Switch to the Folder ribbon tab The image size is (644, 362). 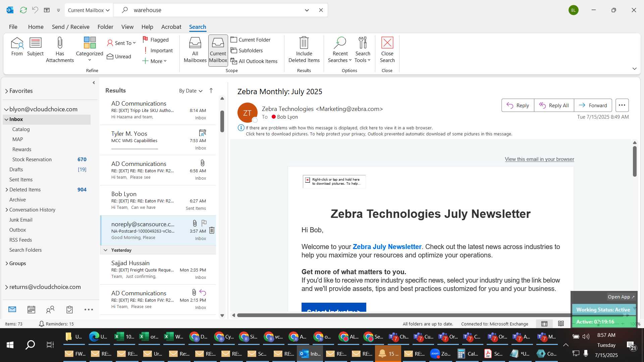tap(105, 27)
